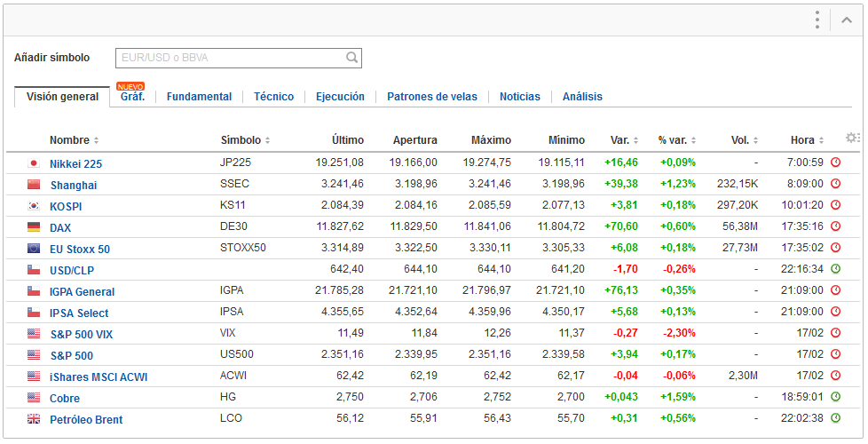Click the South Korea flag beside KOSPI
Screen dimensions: 868x444
pyautogui.click(x=34, y=205)
